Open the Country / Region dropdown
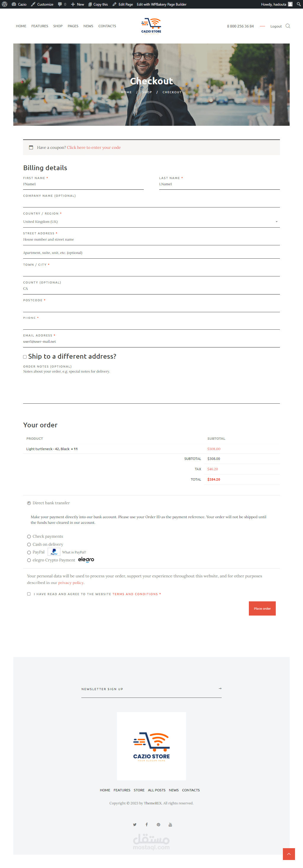This screenshot has height=868, width=303. pyautogui.click(x=151, y=222)
